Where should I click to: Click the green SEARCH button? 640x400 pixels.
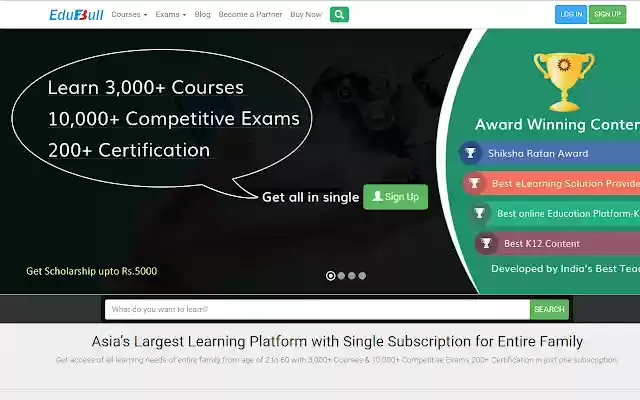pyautogui.click(x=549, y=309)
